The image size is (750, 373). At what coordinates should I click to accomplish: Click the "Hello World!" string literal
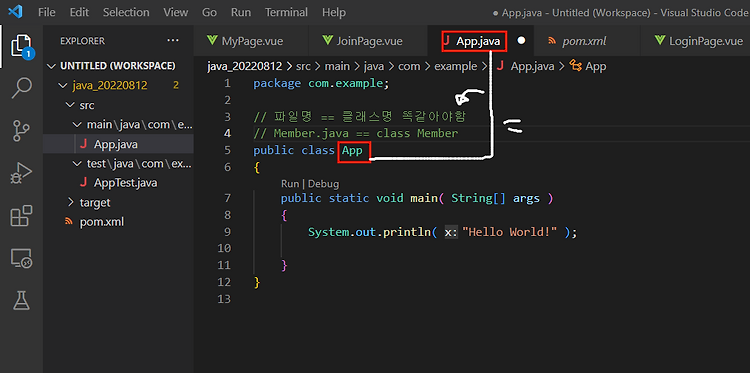510,232
